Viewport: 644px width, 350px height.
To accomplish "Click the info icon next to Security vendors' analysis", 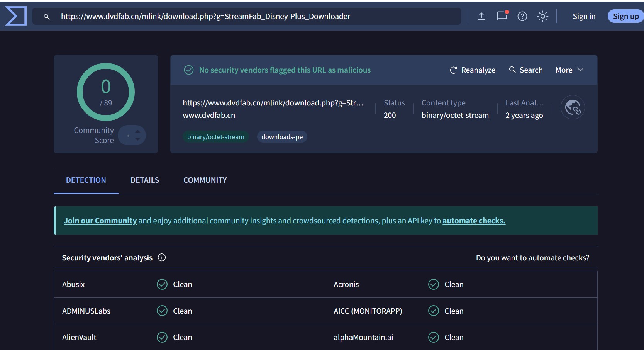I will (162, 258).
